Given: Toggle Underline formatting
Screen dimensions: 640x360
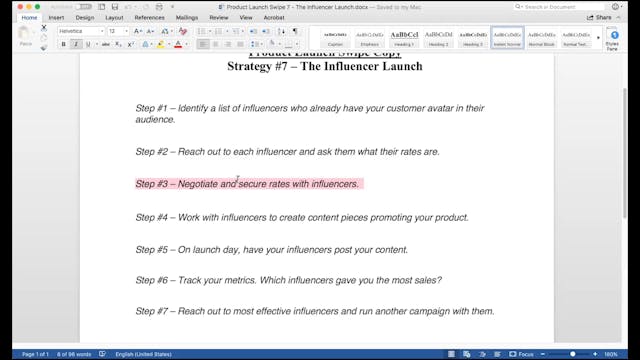Looking at the screenshot, I should tap(88, 44).
